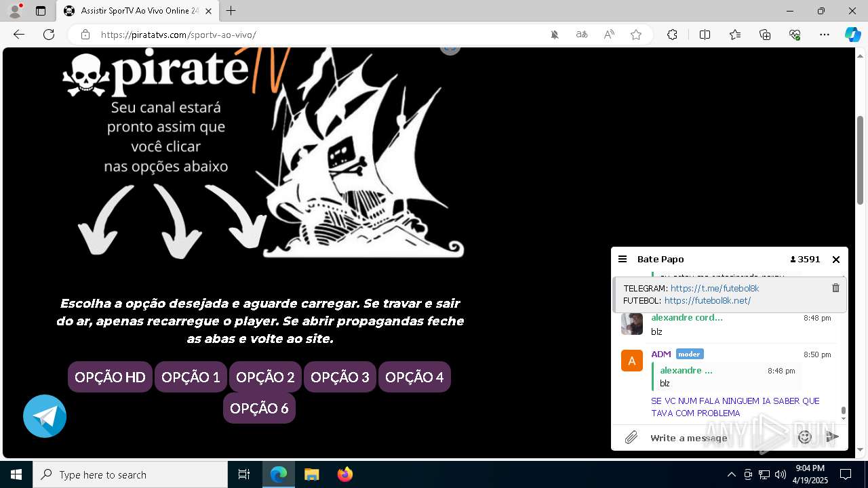Choose the OPÇÃO 3 stream button
Screen dimensions: 868x488
[x=340, y=377]
